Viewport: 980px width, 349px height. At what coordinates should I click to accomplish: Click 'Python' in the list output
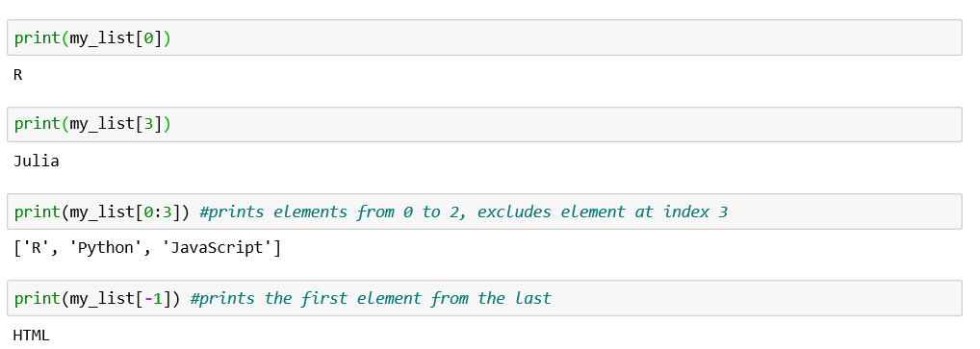tap(101, 248)
